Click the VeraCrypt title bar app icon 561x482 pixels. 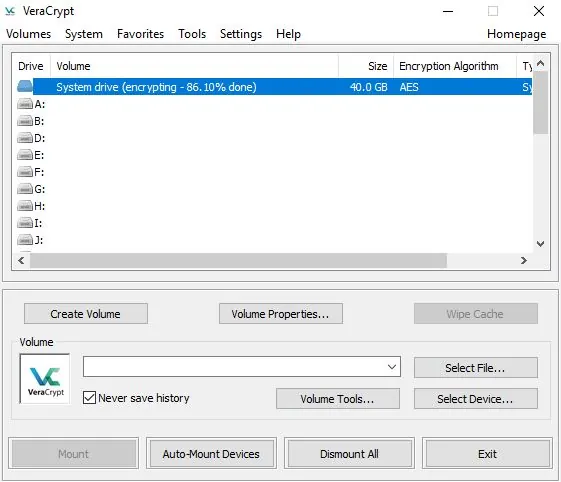[x=10, y=11]
